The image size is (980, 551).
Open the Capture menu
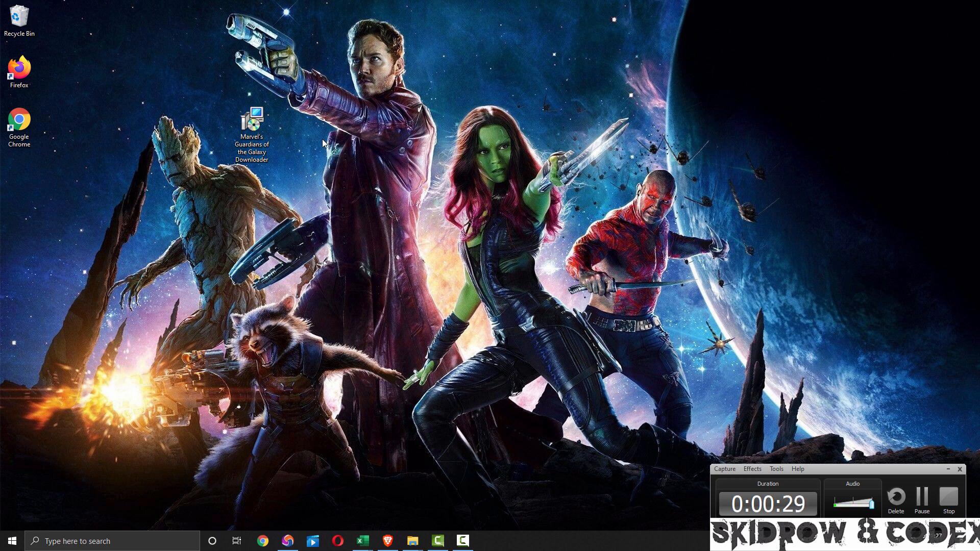(724, 469)
